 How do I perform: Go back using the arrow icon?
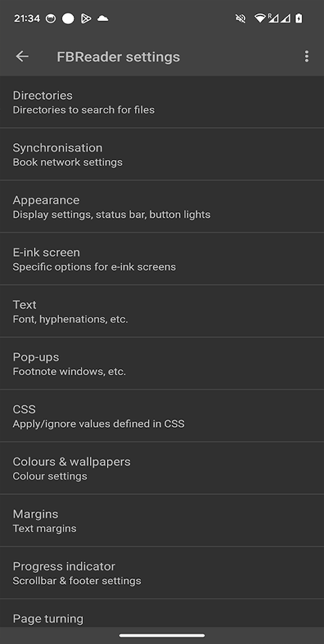coord(22,56)
